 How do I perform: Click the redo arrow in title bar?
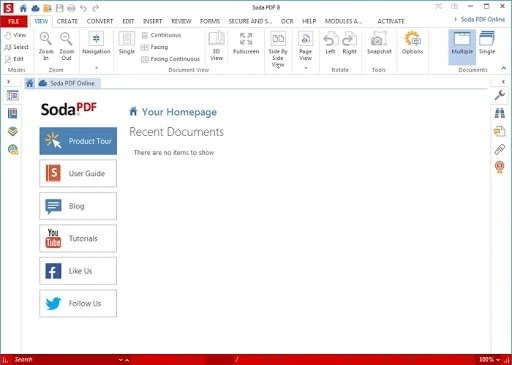coord(96,8)
